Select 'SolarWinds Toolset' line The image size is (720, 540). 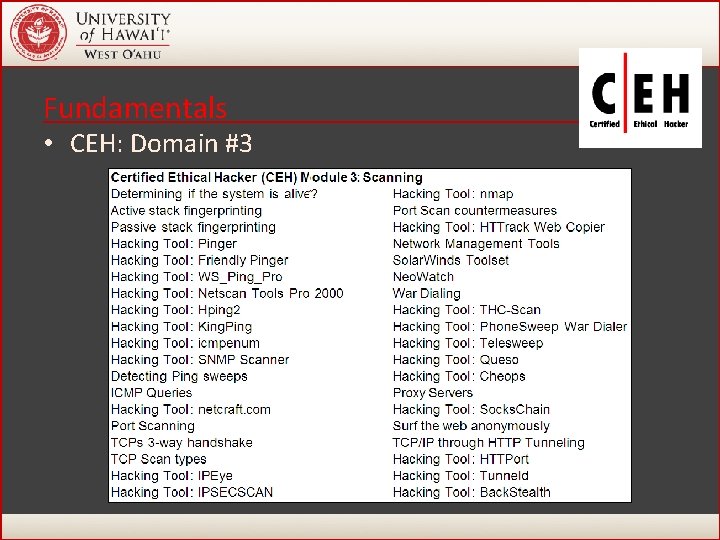[450, 260]
